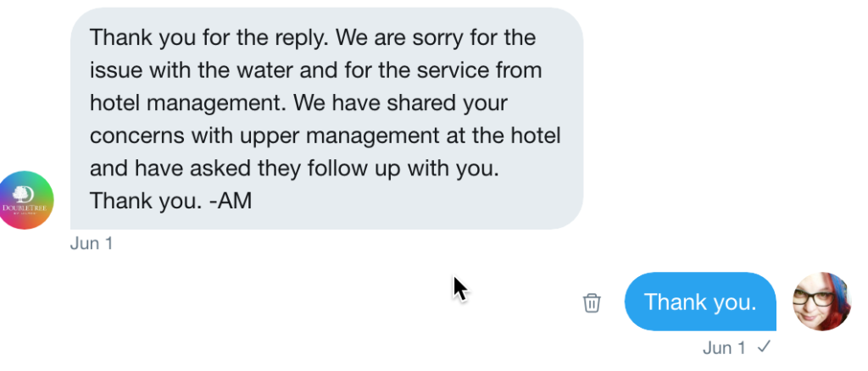
Task: Delete the sent message with trash icon
Action: (592, 302)
